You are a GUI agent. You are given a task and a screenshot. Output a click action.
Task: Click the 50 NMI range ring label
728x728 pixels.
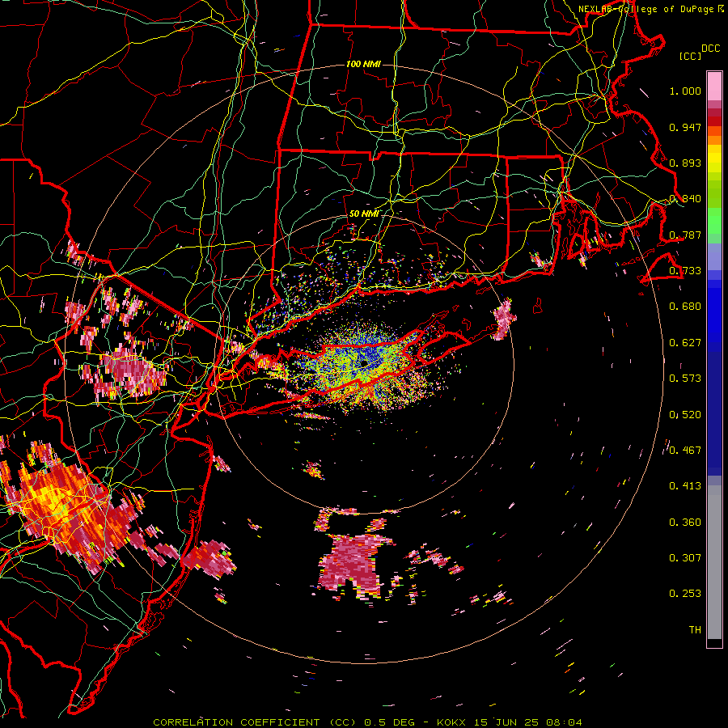pyautogui.click(x=364, y=214)
